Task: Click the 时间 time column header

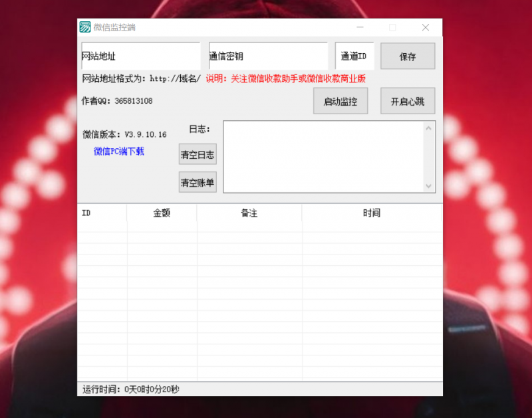Action: (x=372, y=212)
